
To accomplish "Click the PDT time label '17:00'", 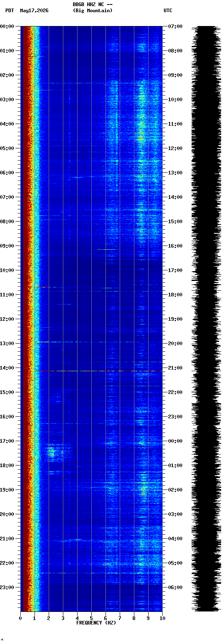I will pos(7,441).
